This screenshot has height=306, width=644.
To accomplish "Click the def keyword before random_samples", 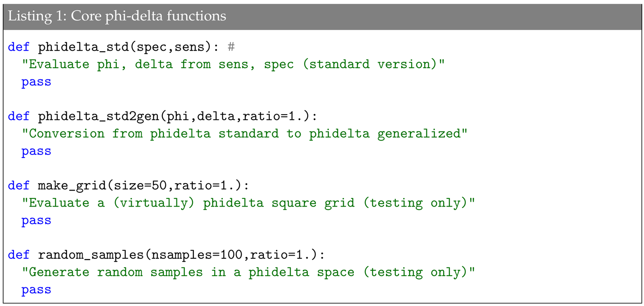I will tap(19, 255).
